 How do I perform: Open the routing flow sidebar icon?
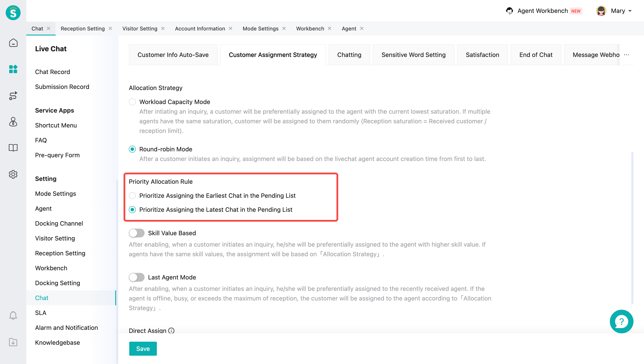(x=13, y=95)
